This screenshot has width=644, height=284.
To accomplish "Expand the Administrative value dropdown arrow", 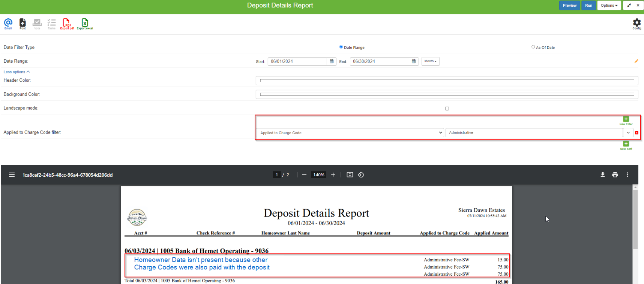I will (628, 133).
